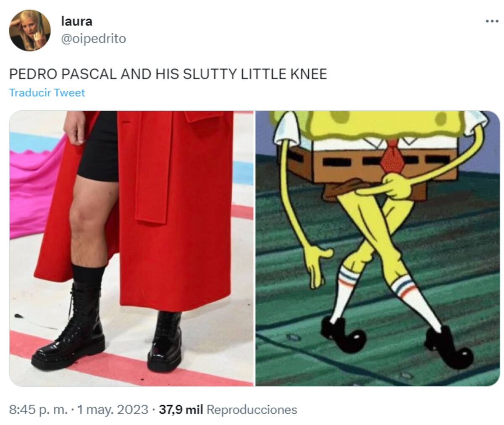Open the display name "laura" profile
504x425 pixels.
76,21
